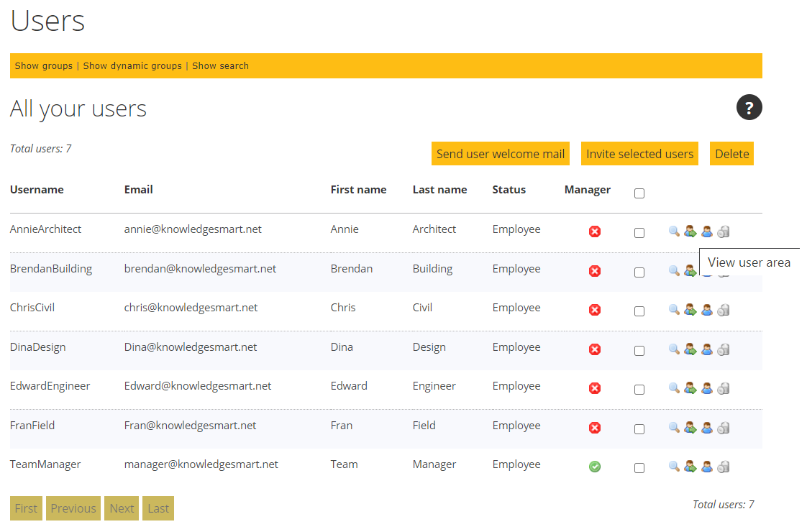Click Show groups in the yellow bar
The image size is (807, 532).
pyautogui.click(x=44, y=66)
